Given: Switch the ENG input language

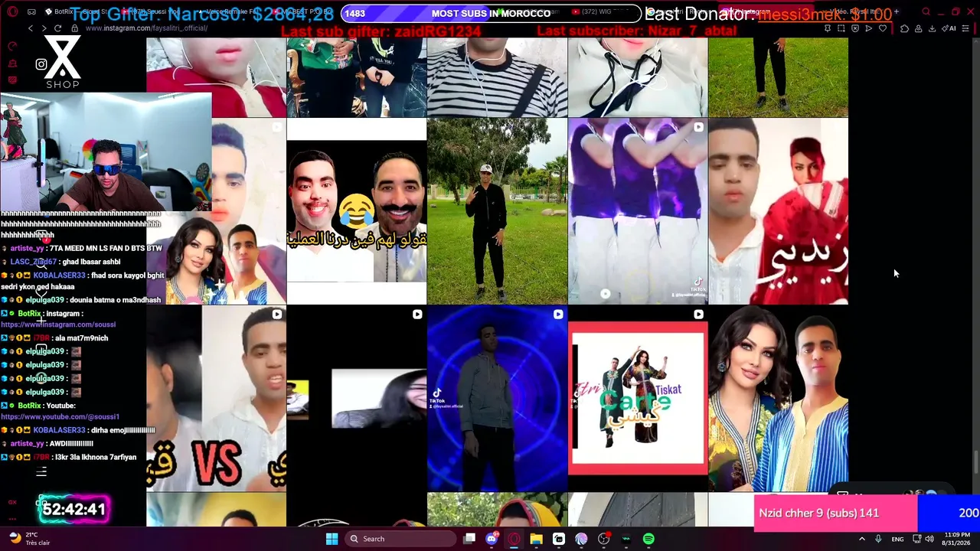Looking at the screenshot, I should click(x=897, y=539).
